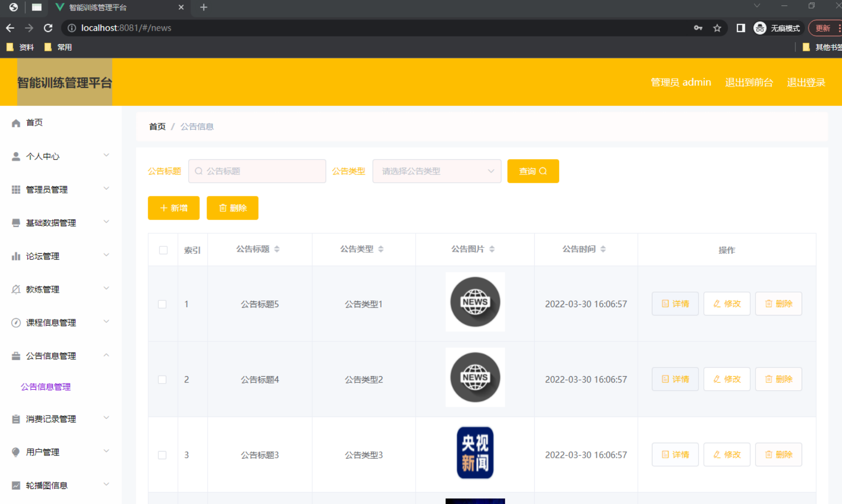Sort by 公告类型 column arrows
842x504 pixels.
[x=381, y=249]
